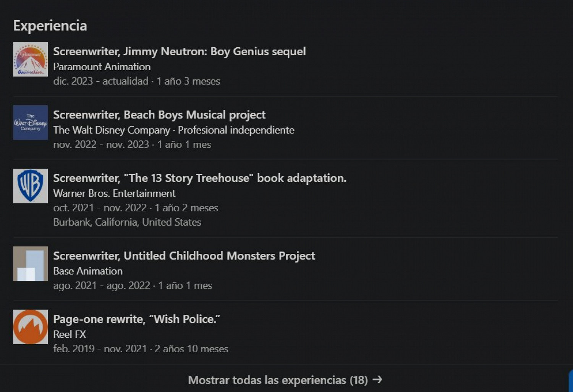The width and height of the screenshot is (573, 392).
Task: Click the Paramount Animation logo icon
Action: click(31, 59)
